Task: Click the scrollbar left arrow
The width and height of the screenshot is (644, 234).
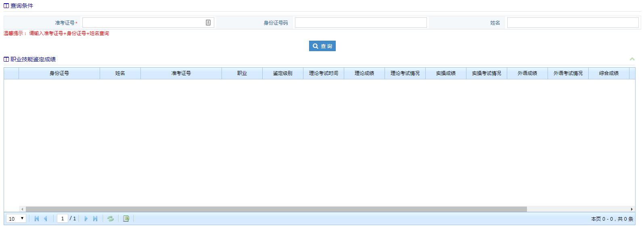Action: [x=22, y=209]
